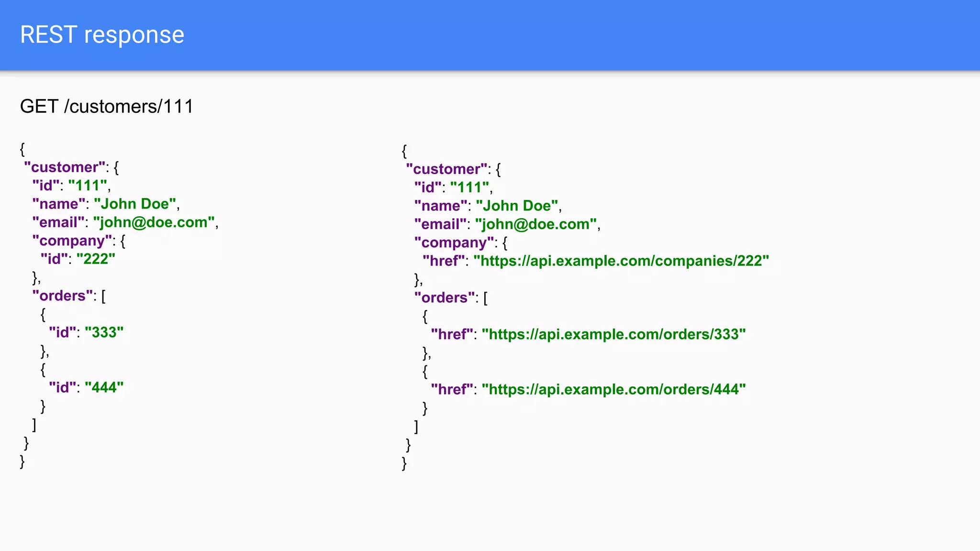Click "name" key in left JSON block
This screenshot has height=551, width=980.
point(59,204)
